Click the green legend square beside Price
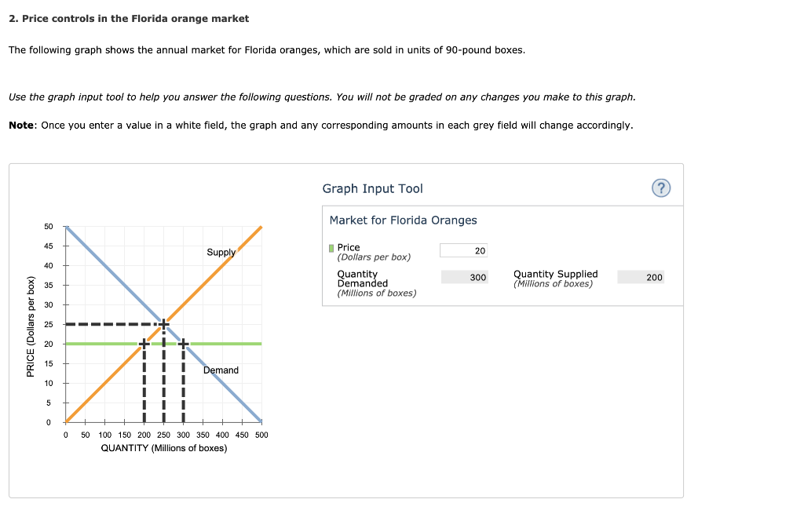The image size is (804, 532). (331, 247)
